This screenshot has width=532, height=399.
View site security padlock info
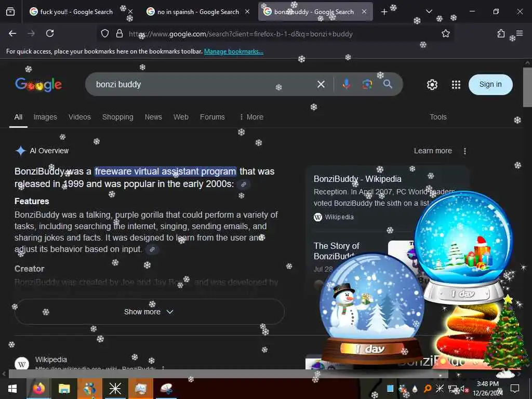point(119,33)
